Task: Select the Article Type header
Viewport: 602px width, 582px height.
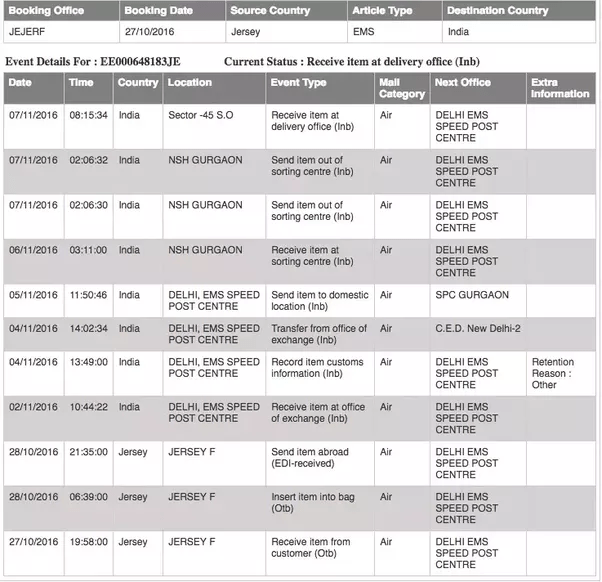Action: pos(395,10)
